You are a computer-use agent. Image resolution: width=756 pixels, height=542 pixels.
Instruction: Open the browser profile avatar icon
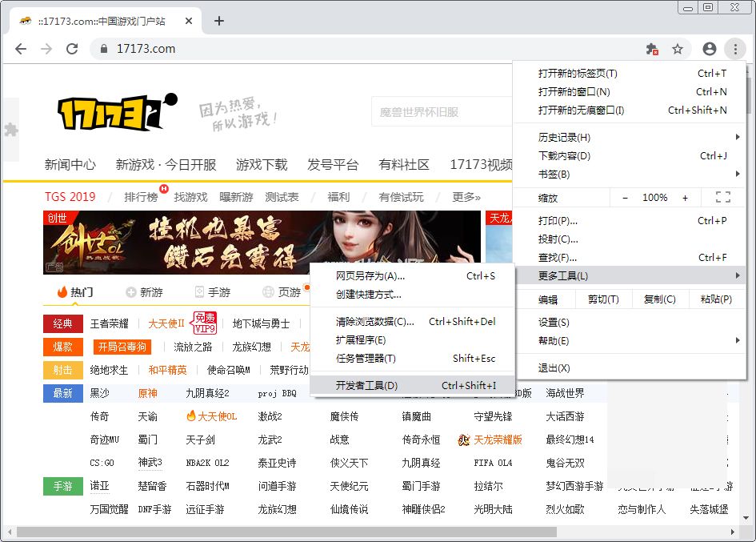pos(709,49)
